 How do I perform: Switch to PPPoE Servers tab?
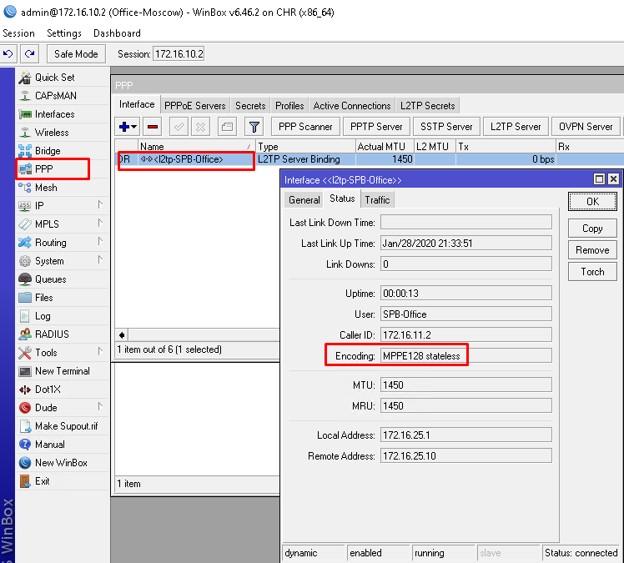pyautogui.click(x=195, y=106)
